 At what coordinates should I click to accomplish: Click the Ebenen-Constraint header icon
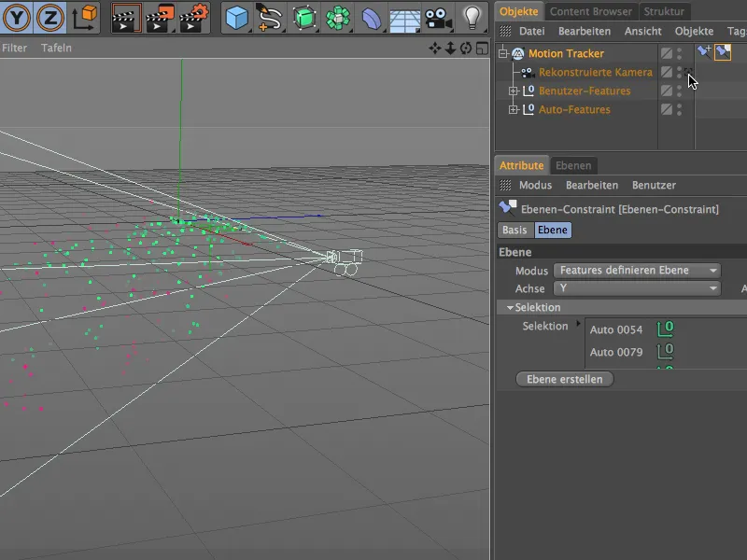[507, 207]
